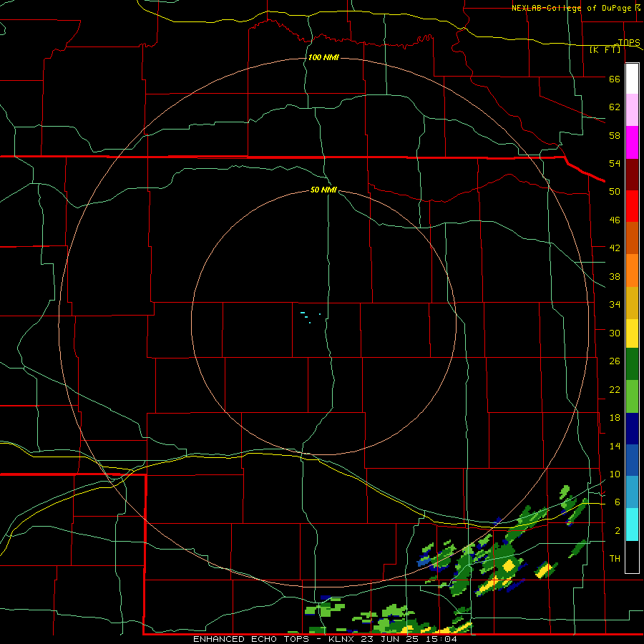This screenshot has height=644, width=644.
Task: Click the 54 value on the scale
Action: (x=615, y=163)
